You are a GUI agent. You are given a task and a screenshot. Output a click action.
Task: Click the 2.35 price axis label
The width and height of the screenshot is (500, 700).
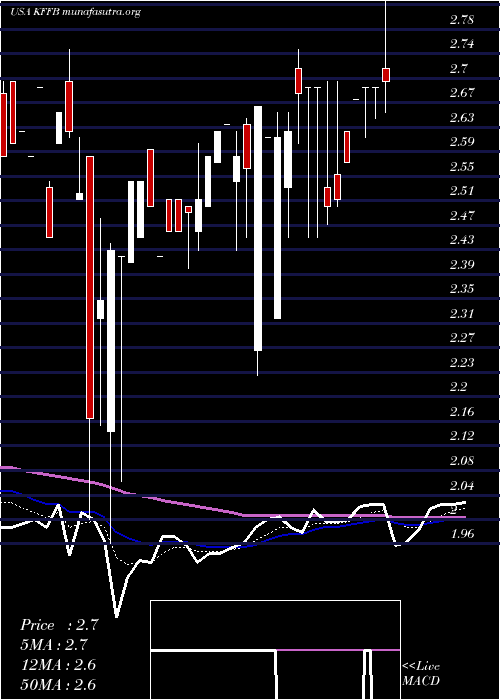pyautogui.click(x=462, y=289)
